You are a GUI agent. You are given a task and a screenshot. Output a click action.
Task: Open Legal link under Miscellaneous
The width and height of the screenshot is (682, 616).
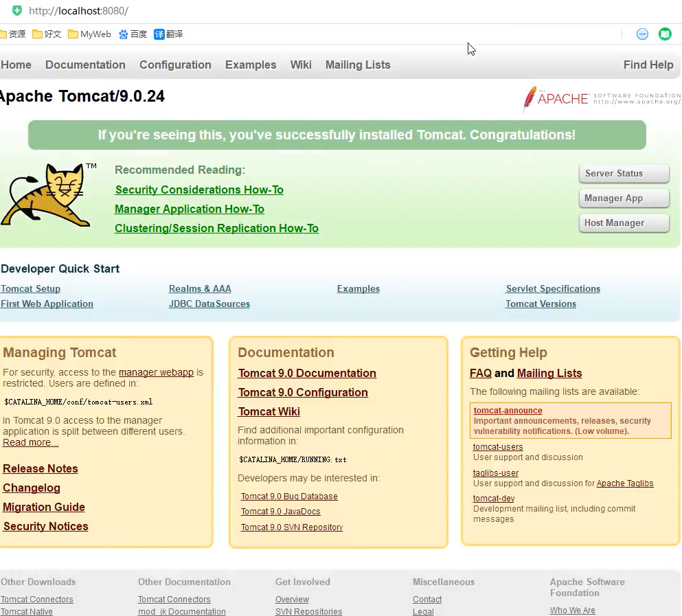pyautogui.click(x=423, y=611)
